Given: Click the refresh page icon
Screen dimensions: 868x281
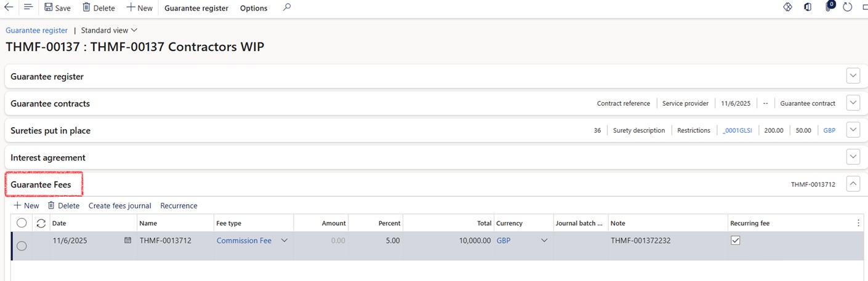Looking at the screenshot, I should pos(848,7).
